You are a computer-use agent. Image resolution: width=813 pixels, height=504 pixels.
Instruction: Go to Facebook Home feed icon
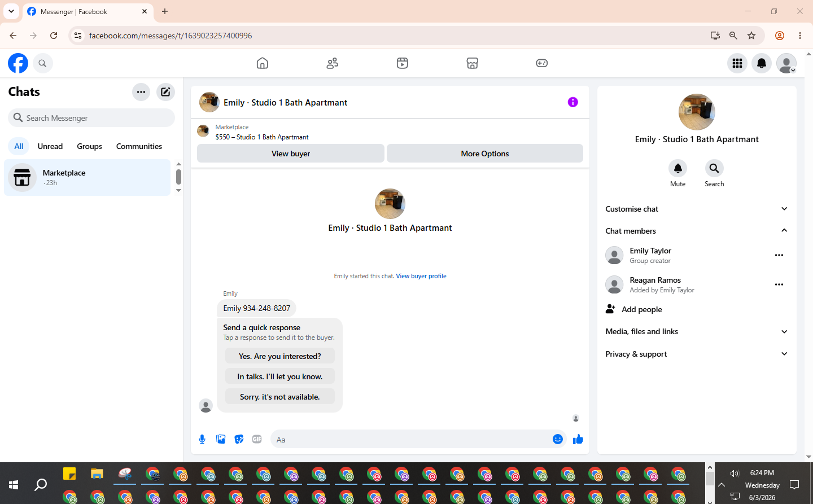[x=263, y=63]
